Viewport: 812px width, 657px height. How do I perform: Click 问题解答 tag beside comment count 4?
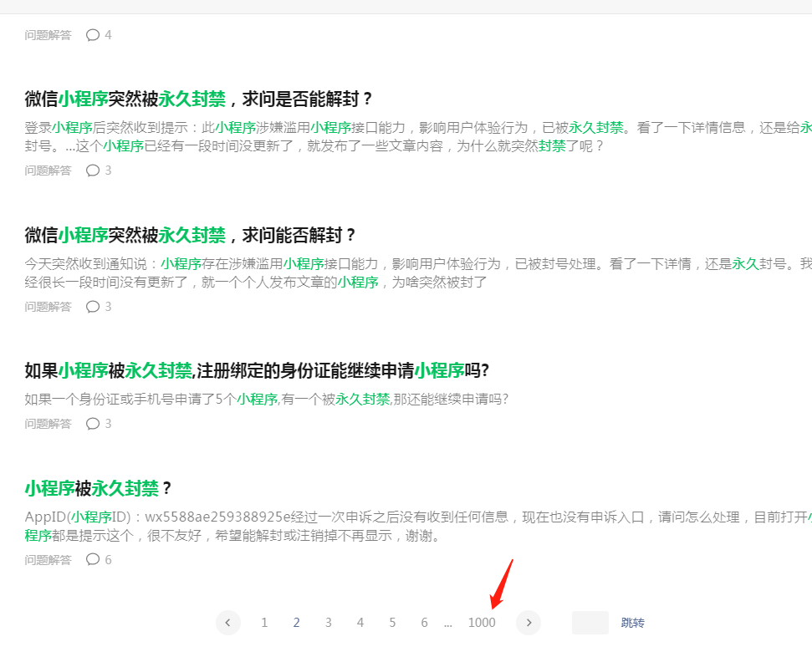click(48, 34)
